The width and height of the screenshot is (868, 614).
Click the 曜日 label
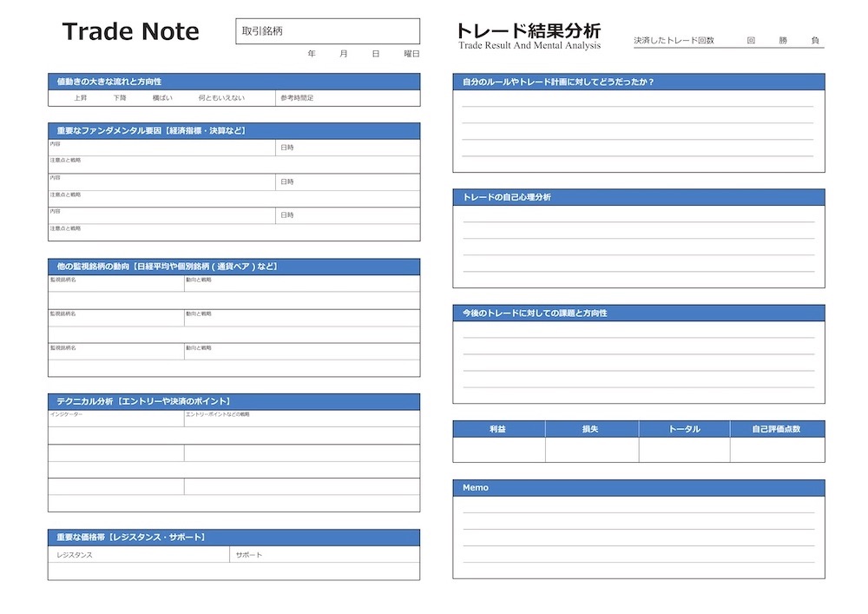pos(411,54)
